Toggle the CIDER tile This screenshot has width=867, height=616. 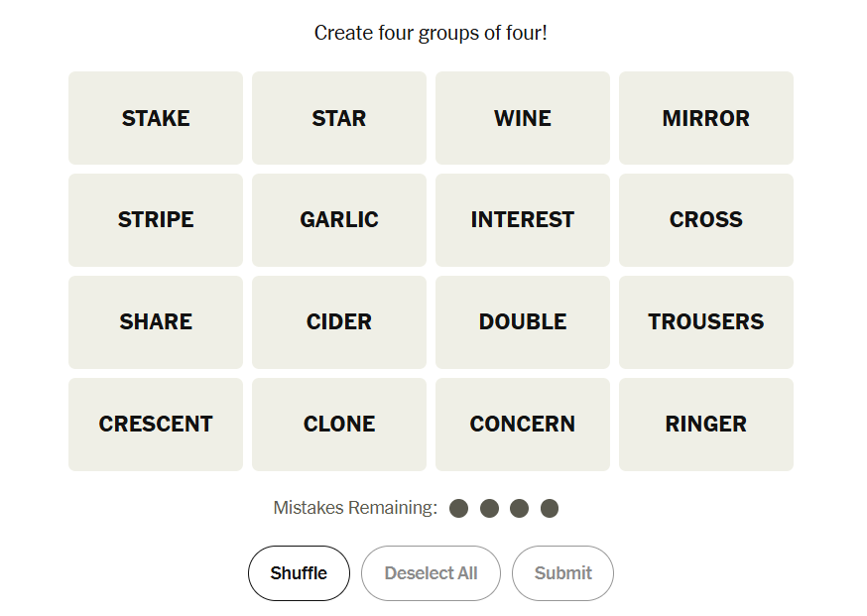pos(339,322)
